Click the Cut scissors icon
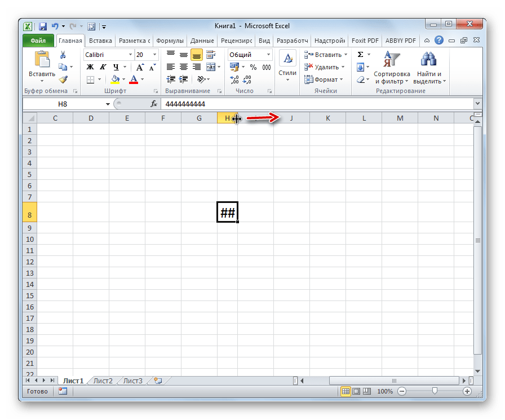Image resolution: width=505 pixels, height=420 pixels. click(63, 55)
